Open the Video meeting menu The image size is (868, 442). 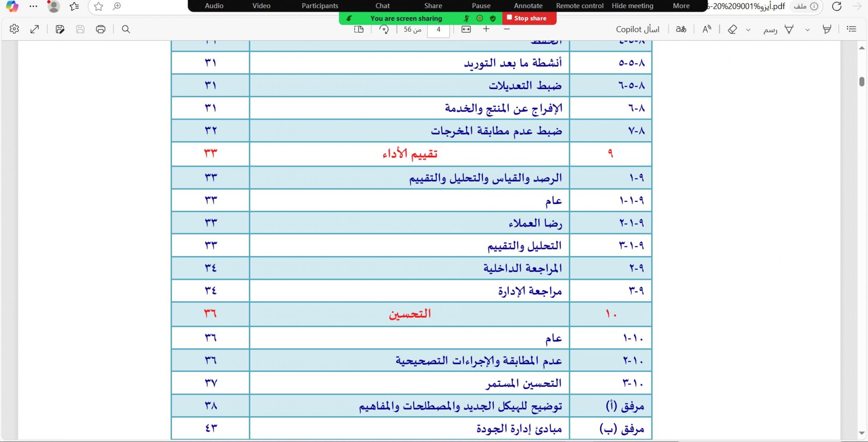point(261,6)
